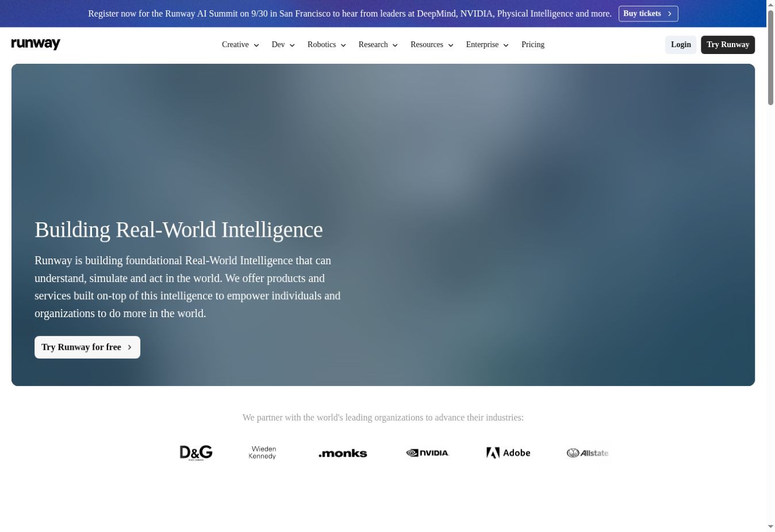Click the vertical scrollbar thumb
Screen dimensions: 775x532
tap(770, 57)
